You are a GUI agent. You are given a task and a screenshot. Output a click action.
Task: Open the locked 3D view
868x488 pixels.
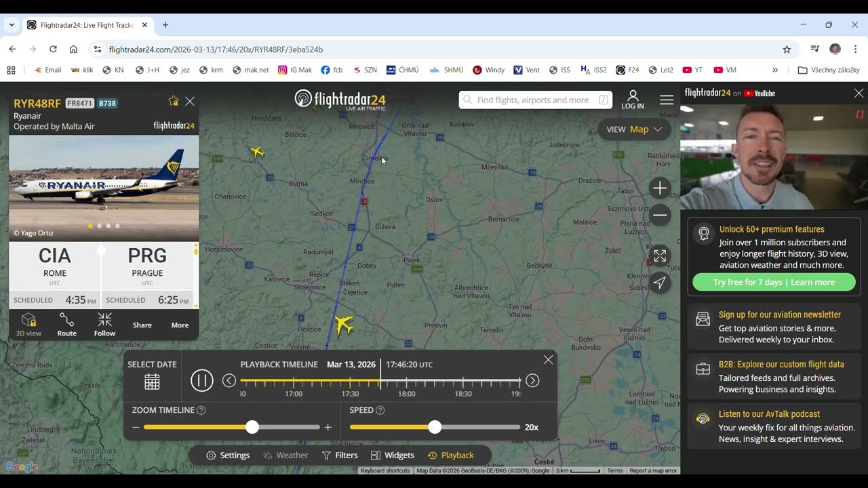tap(28, 325)
